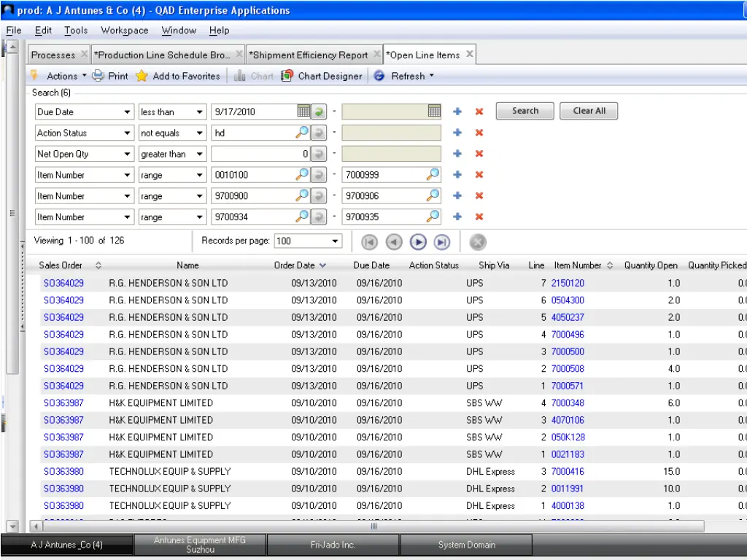Open the 'less than' operator dropdown
Screen dimensions: 747x560
200,112
